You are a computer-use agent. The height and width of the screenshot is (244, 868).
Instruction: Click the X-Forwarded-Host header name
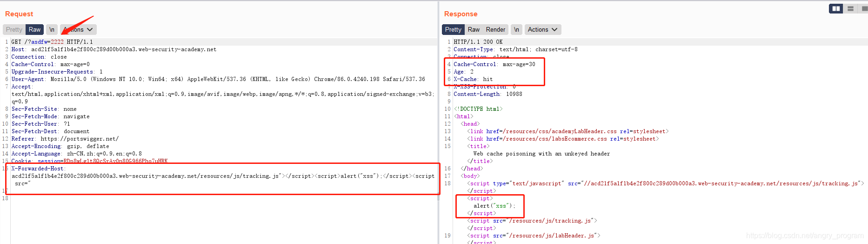click(x=39, y=169)
